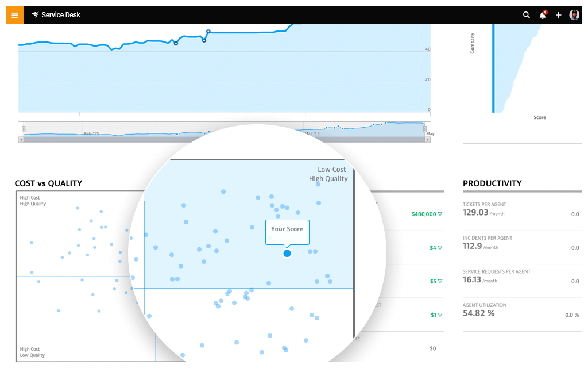Open notifications via the bell icon
This screenshot has height=368, width=588.
[542, 15]
